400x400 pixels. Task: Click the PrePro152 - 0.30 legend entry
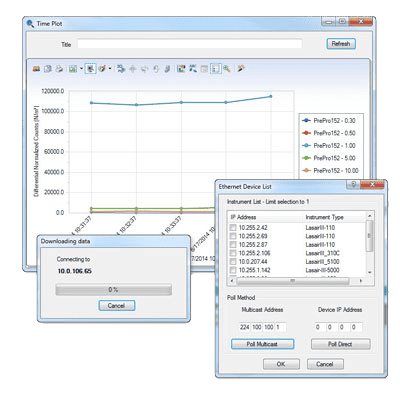point(329,121)
